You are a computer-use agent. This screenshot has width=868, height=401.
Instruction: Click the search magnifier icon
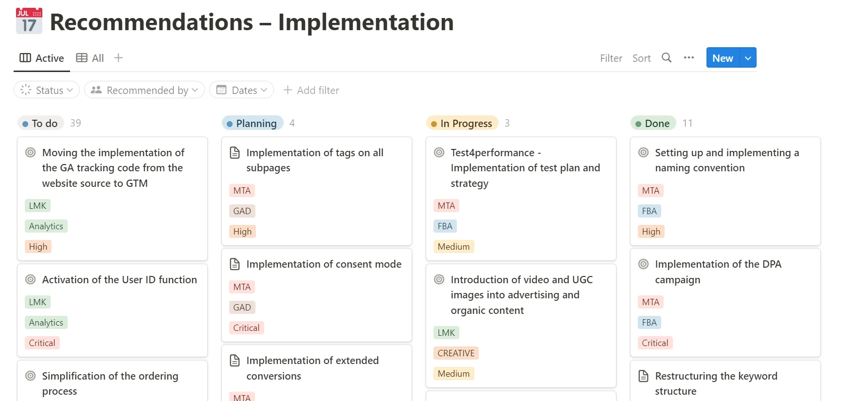(x=667, y=58)
